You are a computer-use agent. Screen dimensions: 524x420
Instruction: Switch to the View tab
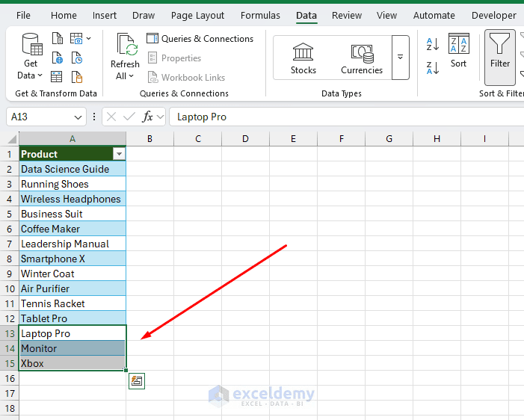[x=386, y=16]
